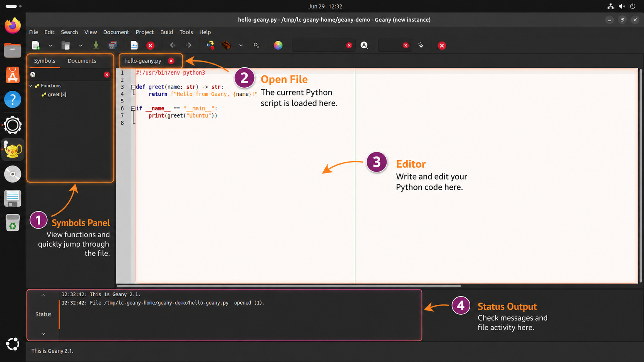Click the Jump to line arrow icon
The image size is (644, 362).
point(421,45)
